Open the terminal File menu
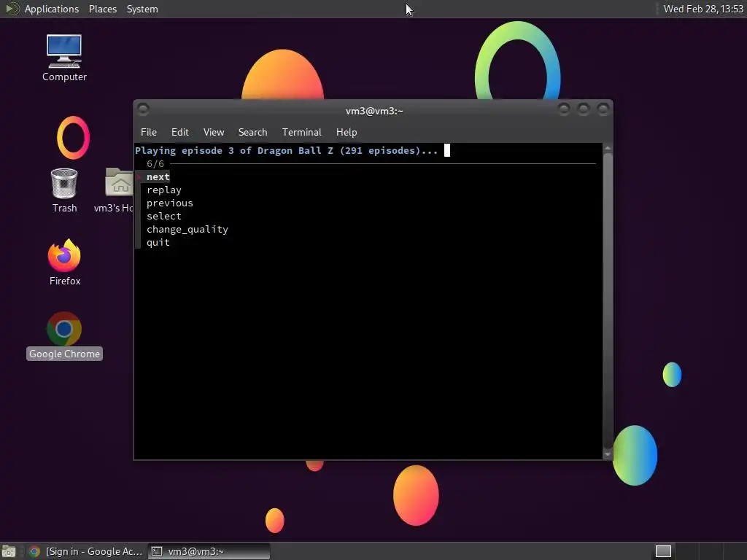Screen dimensions: 747x560 click(149, 132)
